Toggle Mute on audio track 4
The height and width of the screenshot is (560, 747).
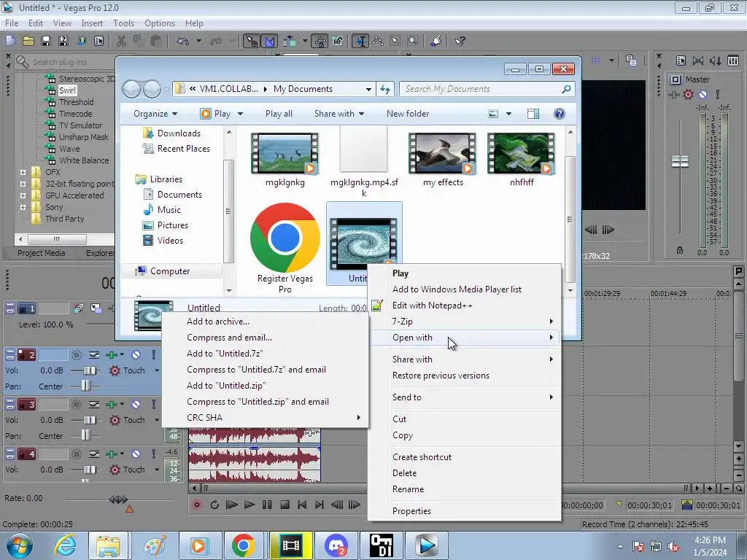[x=136, y=454]
